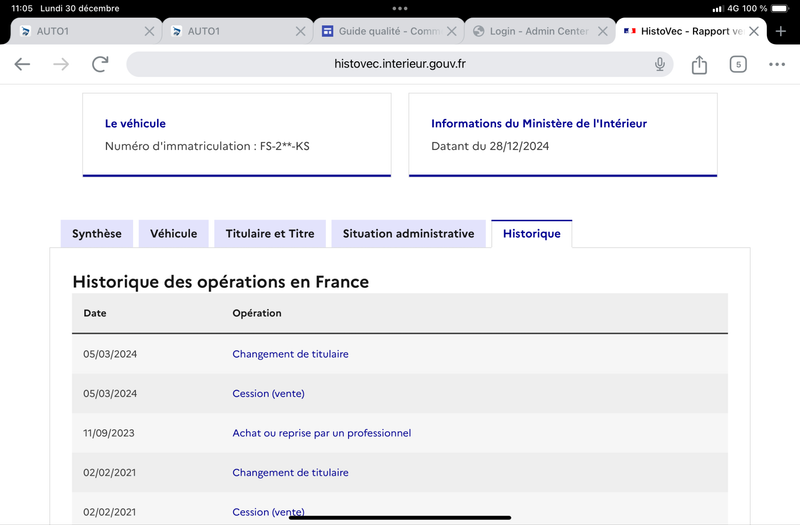Screen dimensions: 800x525
Task: Show open tabs counter button
Action: point(738,64)
